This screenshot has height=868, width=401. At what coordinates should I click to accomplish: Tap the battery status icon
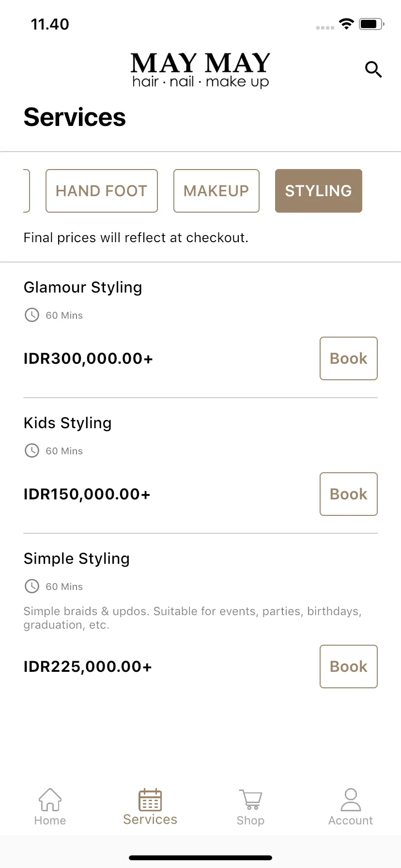371,24
